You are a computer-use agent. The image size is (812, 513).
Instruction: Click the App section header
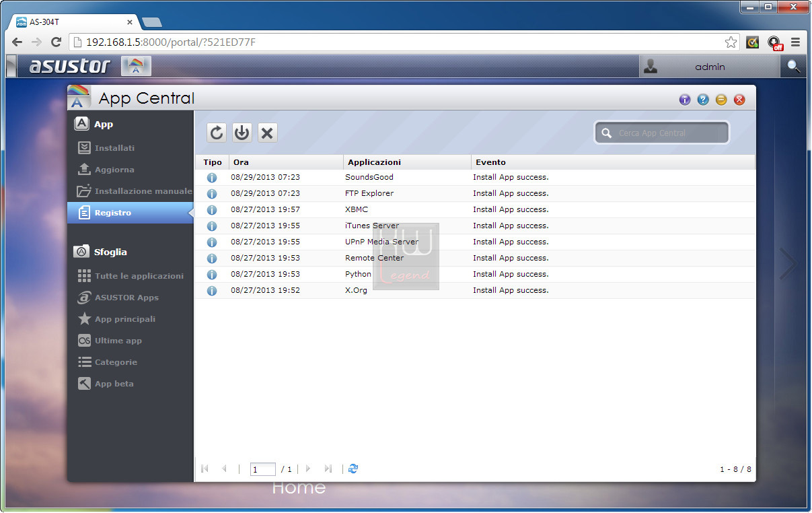point(94,125)
